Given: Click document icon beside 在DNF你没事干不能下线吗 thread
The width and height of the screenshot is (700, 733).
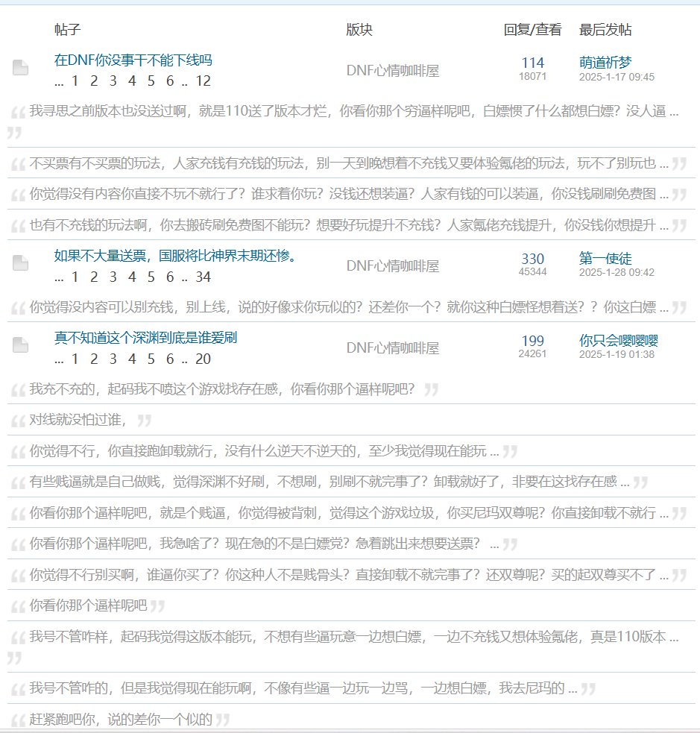Looking at the screenshot, I should pos(20,68).
